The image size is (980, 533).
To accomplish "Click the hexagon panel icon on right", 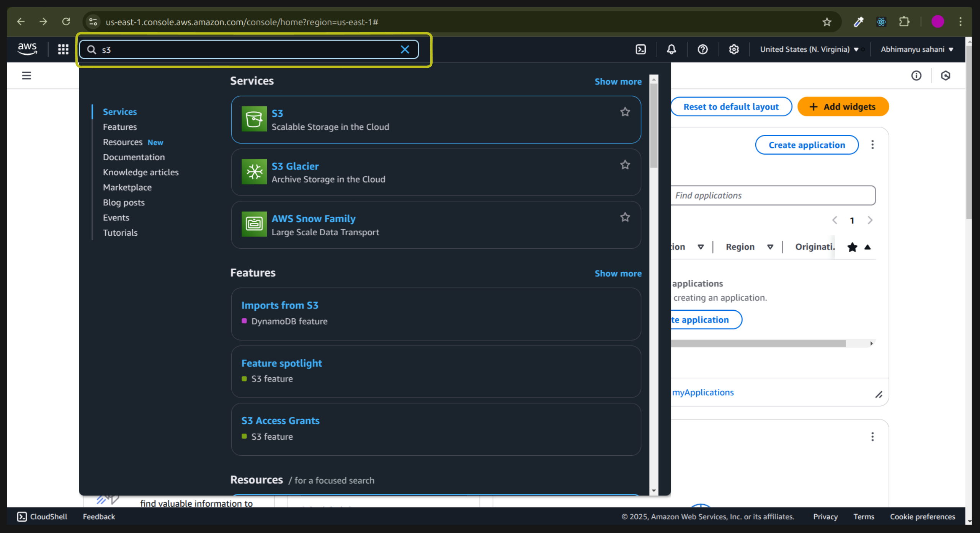I will (946, 76).
